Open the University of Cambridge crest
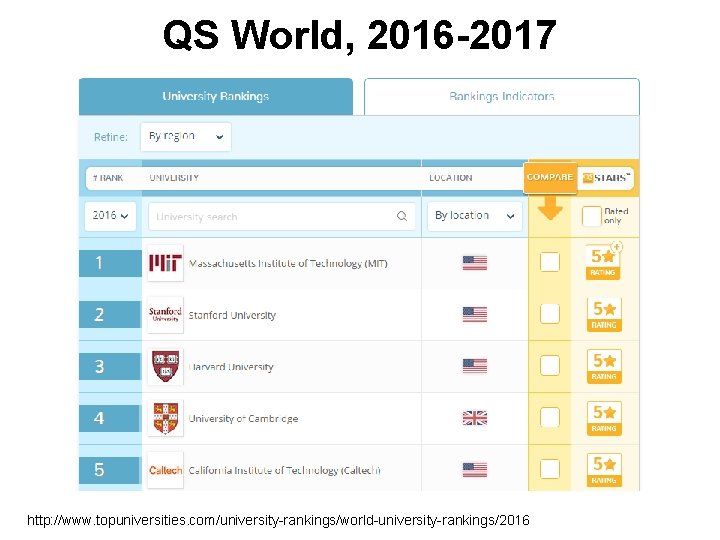720x540 pixels. (x=165, y=418)
